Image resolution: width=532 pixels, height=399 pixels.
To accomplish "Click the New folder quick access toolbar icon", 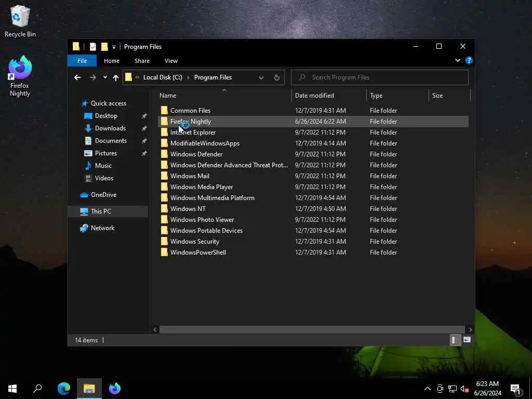I will pyautogui.click(x=104, y=47).
